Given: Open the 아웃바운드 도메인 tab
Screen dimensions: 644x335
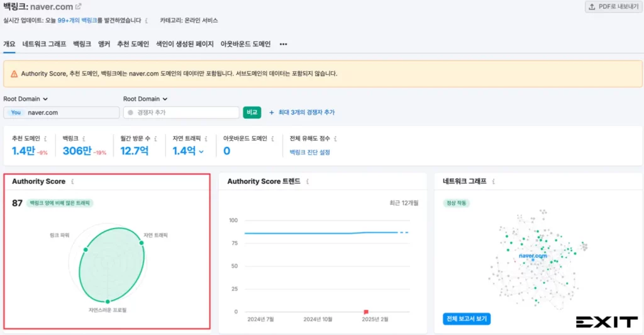Looking at the screenshot, I should click(x=246, y=44).
